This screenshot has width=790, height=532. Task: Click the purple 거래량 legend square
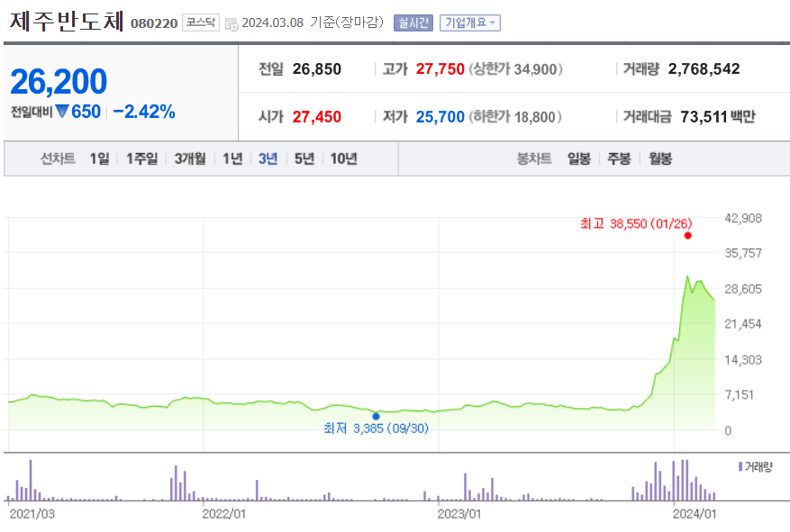point(740,466)
